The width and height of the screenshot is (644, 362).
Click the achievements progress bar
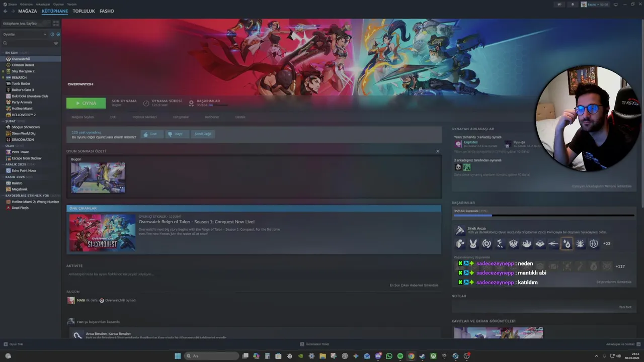tap(544, 216)
